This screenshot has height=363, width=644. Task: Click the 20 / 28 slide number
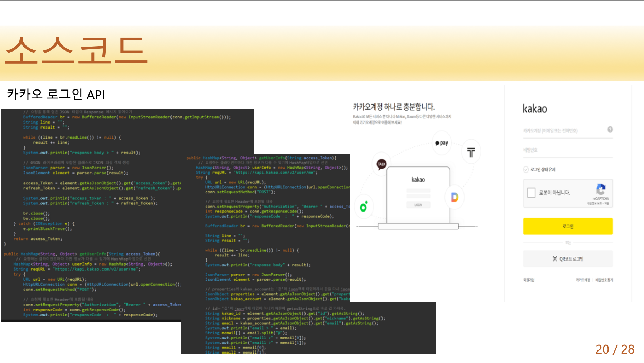coord(615,349)
